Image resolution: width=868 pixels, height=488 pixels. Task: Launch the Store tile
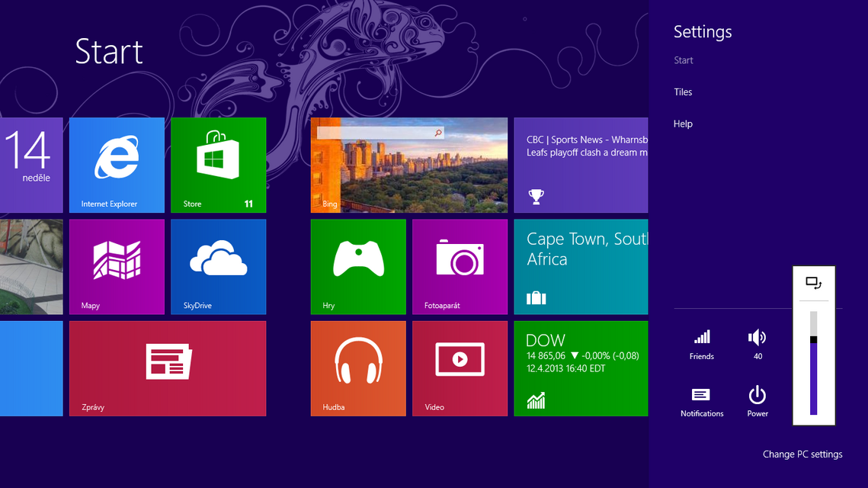click(218, 165)
